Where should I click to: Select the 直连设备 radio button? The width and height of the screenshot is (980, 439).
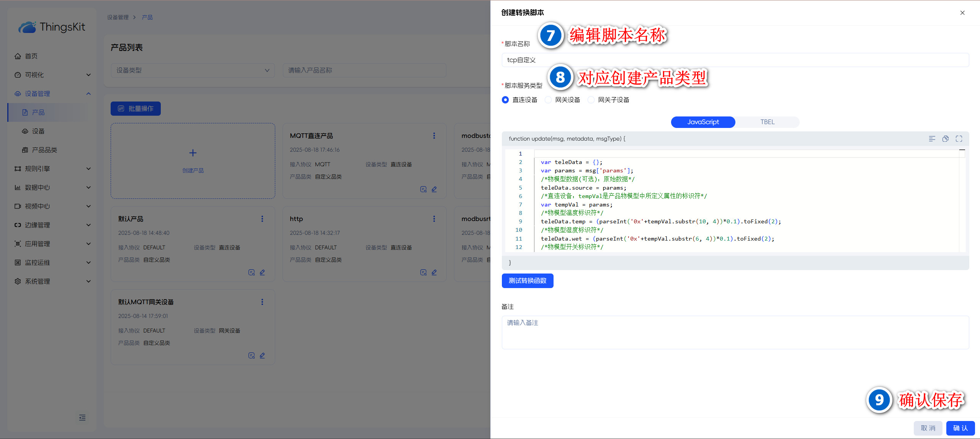[x=505, y=100]
